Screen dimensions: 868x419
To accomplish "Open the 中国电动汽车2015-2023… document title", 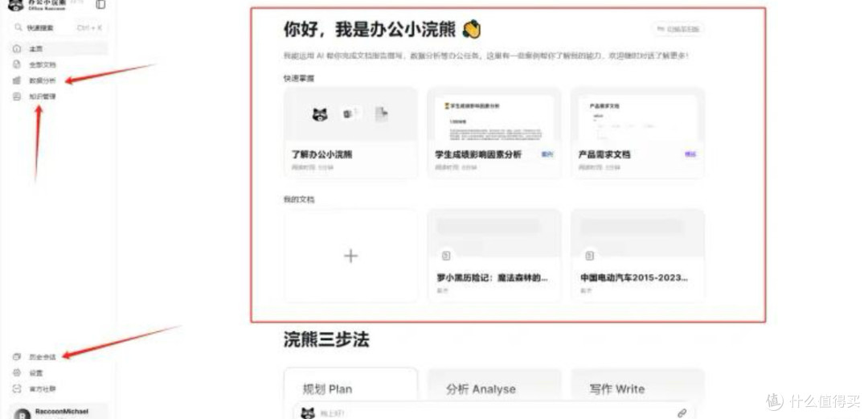I will 634,277.
